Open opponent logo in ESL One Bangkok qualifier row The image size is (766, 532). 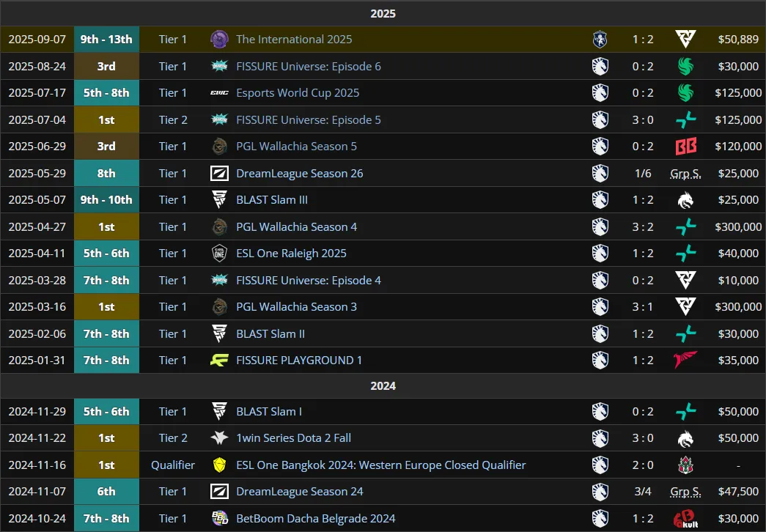click(685, 465)
